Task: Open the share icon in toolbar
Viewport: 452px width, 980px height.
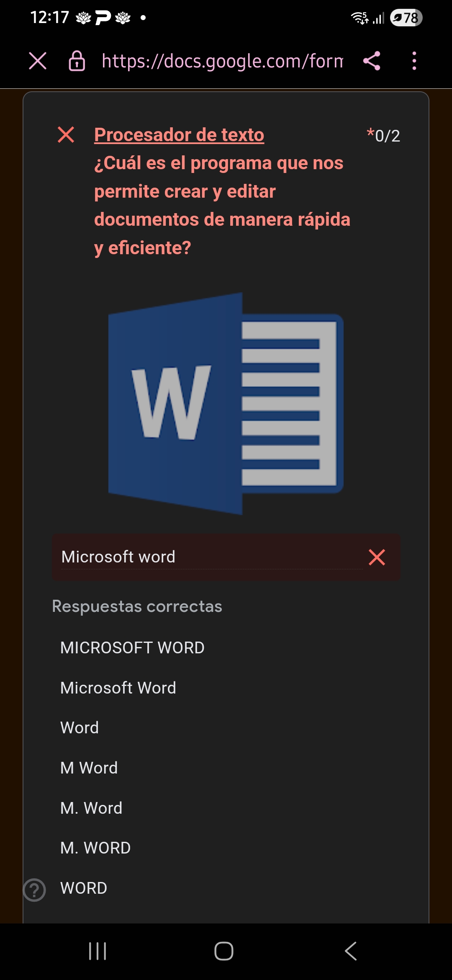Action: 372,61
